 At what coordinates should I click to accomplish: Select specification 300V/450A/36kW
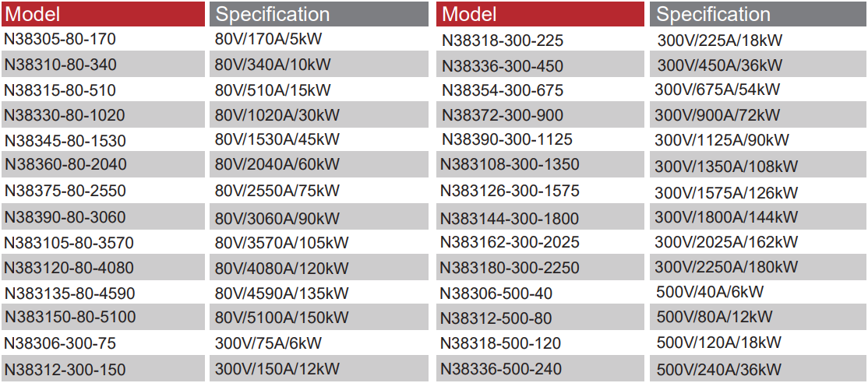pyautogui.click(x=719, y=65)
